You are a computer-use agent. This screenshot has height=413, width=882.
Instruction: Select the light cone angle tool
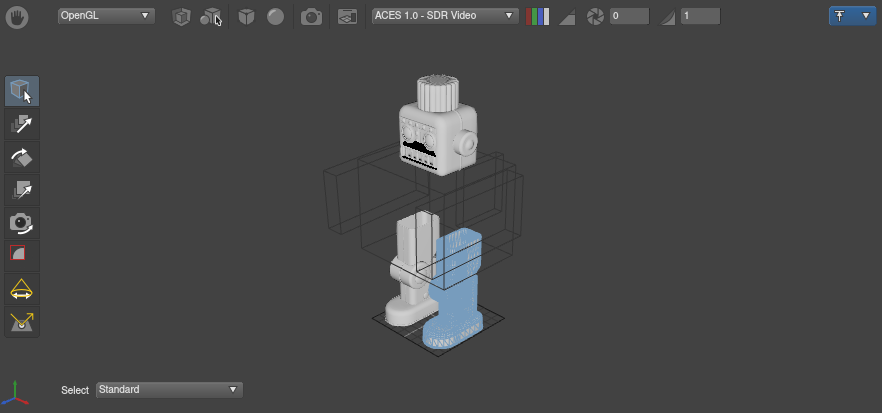click(22, 289)
